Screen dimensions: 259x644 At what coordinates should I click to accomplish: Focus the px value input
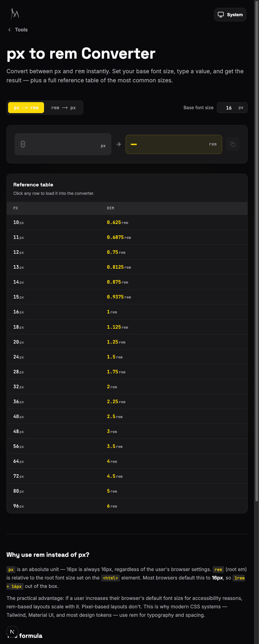point(63,144)
